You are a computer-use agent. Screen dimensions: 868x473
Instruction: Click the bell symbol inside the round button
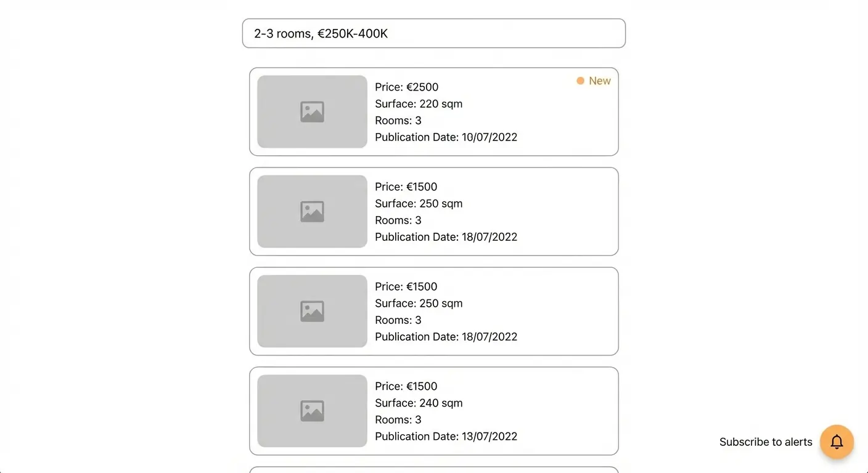837,442
